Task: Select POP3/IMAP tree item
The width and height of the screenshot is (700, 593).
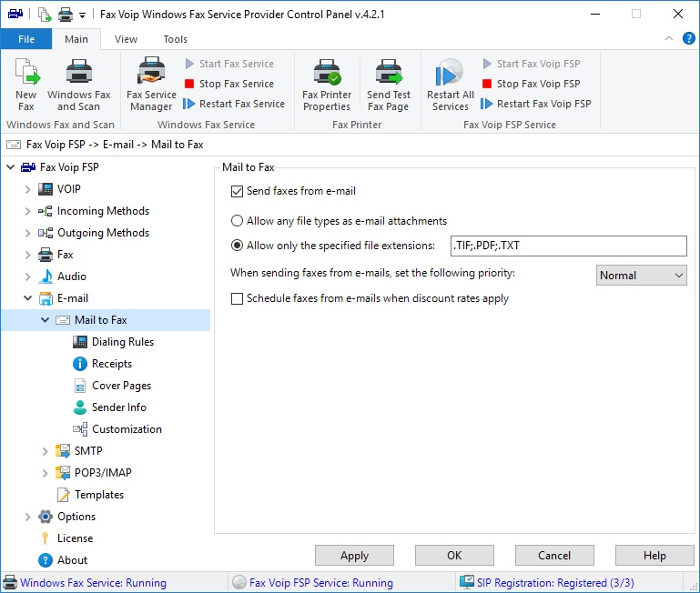Action: tap(103, 473)
